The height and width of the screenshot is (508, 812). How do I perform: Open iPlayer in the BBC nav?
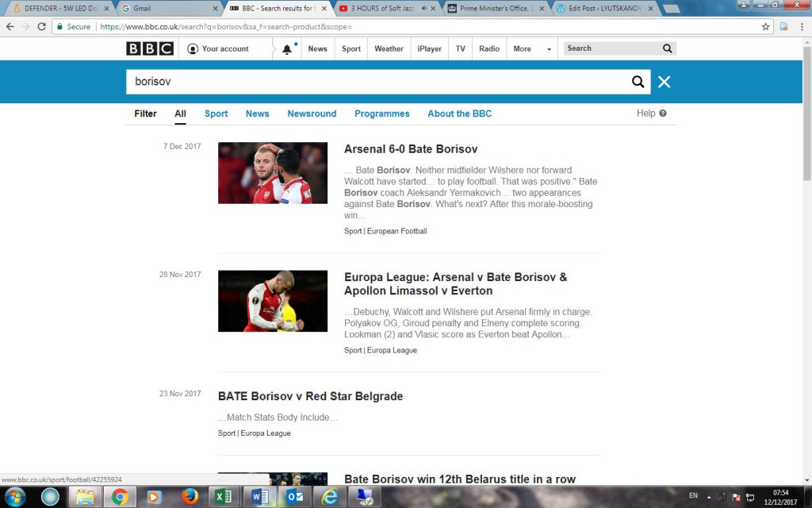pyautogui.click(x=429, y=48)
